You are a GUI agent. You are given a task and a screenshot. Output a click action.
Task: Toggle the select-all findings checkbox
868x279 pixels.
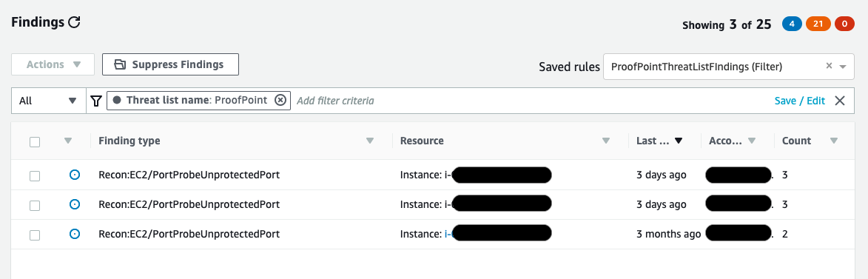35,141
